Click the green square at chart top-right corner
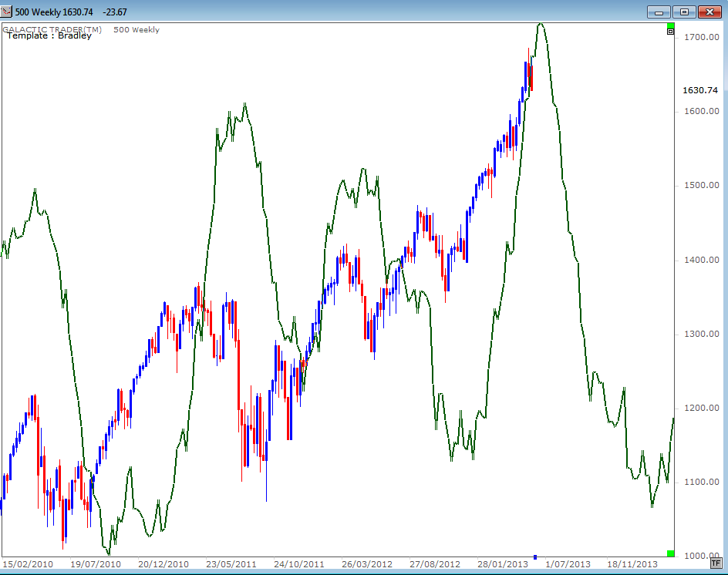728x575 pixels. coord(670,25)
